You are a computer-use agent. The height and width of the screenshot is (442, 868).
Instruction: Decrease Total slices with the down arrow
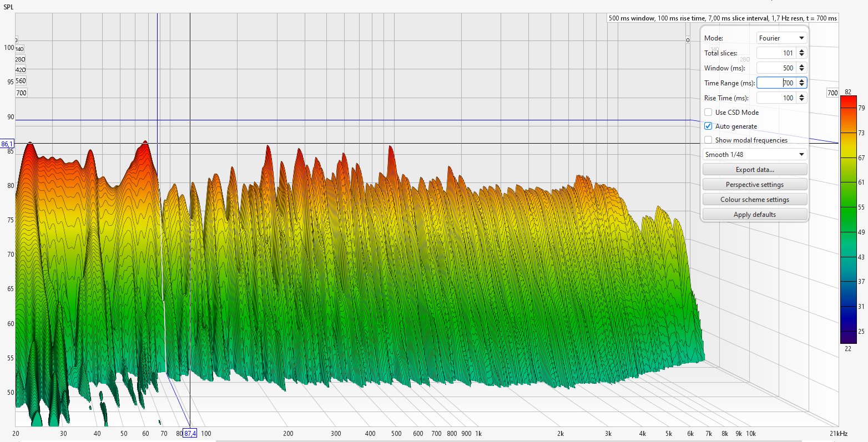click(x=801, y=56)
